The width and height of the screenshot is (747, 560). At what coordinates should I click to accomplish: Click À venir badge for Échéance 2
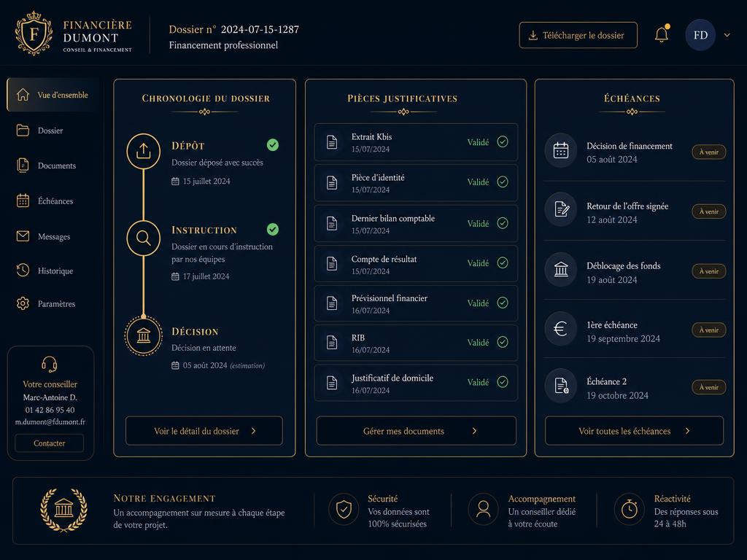[x=709, y=387]
